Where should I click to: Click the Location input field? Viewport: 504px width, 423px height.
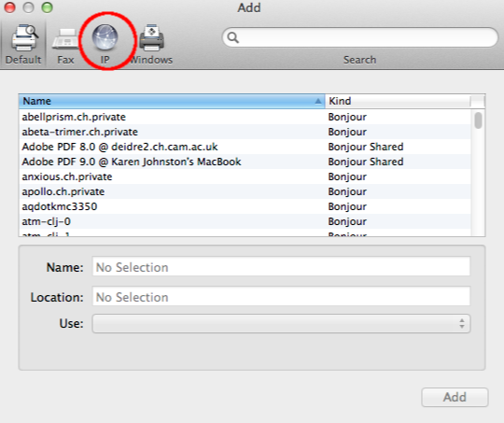tap(281, 296)
